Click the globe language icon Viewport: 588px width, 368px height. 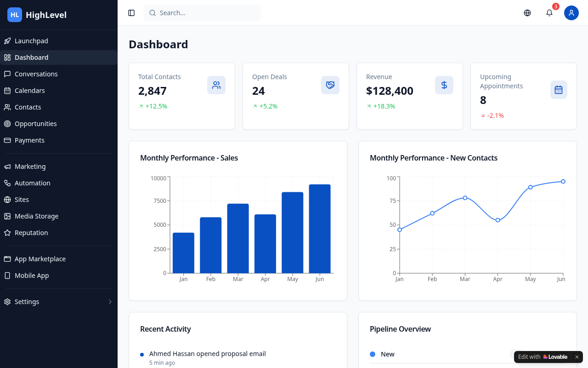[527, 13]
